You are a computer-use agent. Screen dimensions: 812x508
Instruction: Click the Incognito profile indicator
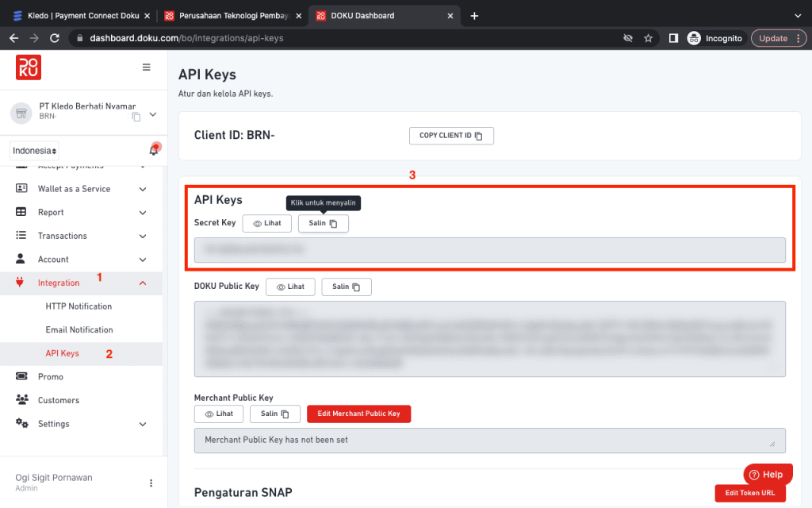point(715,38)
